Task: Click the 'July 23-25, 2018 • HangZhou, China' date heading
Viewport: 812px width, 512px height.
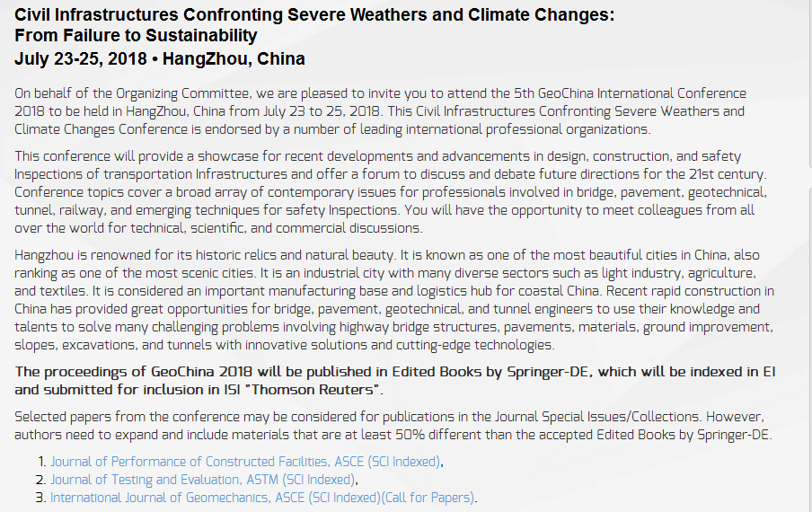Action: (x=160, y=58)
